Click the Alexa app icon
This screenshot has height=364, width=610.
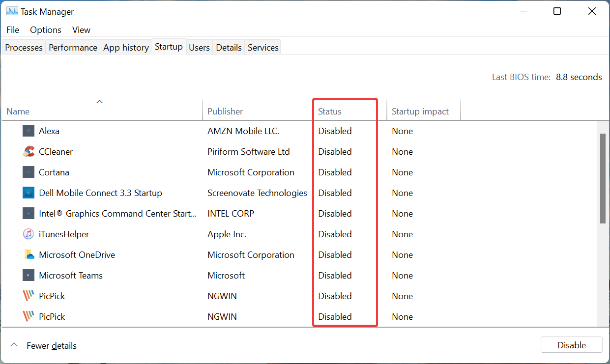(x=28, y=131)
